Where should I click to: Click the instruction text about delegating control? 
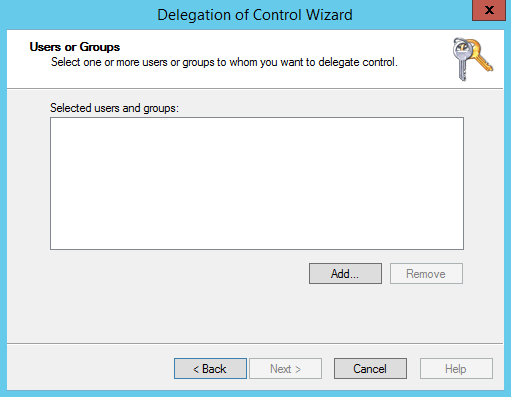coord(224,62)
